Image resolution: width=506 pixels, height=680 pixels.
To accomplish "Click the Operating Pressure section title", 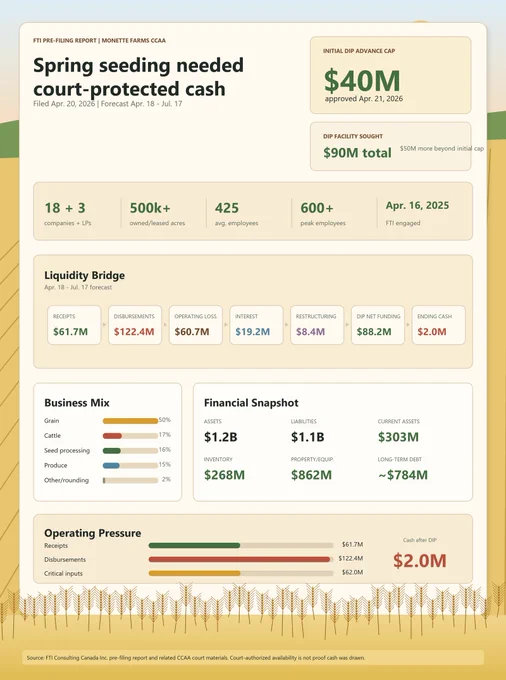I will pos(92,533).
